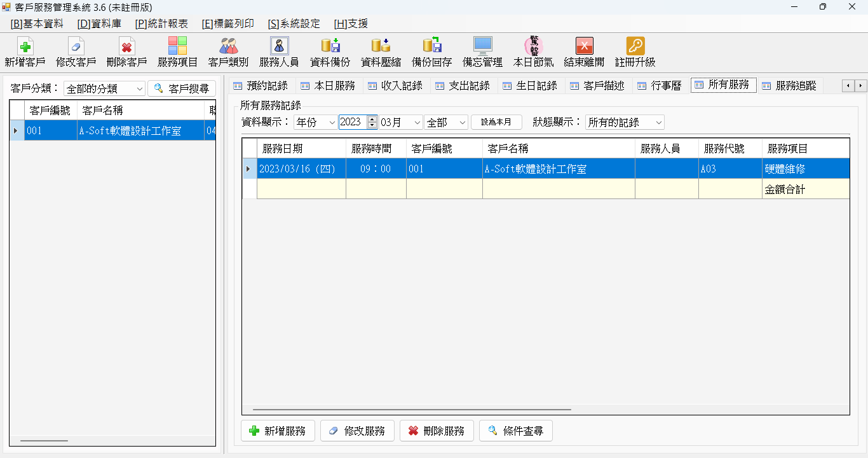This screenshot has width=868, height=458.
Task: Click the 服務日期 column header
Action: point(301,149)
